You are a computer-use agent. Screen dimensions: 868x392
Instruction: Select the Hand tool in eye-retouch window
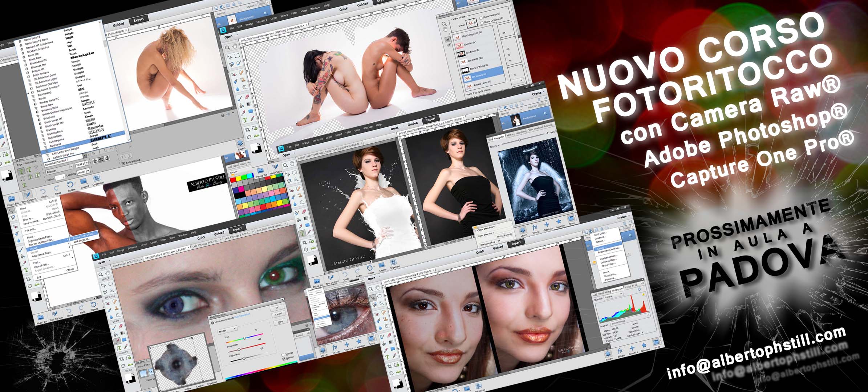108,273
